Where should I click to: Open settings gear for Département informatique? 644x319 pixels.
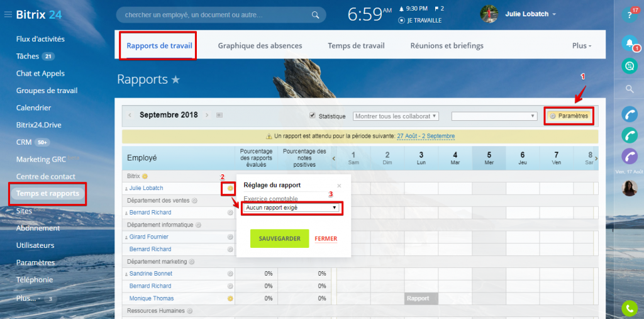pyautogui.click(x=198, y=225)
